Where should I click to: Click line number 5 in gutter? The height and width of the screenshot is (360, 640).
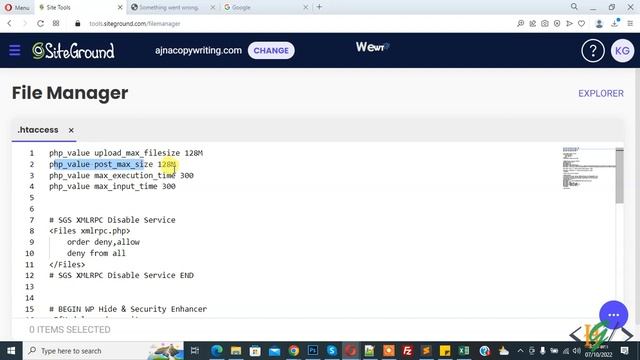[x=31, y=198]
